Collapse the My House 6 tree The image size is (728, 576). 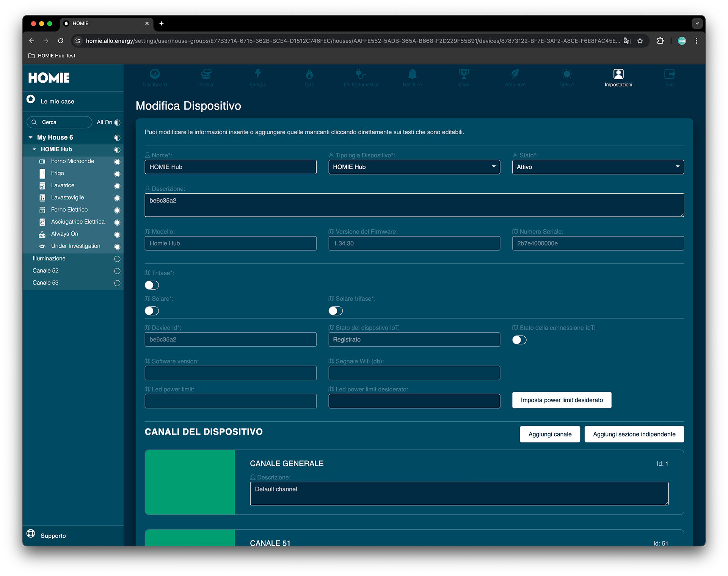tap(31, 137)
